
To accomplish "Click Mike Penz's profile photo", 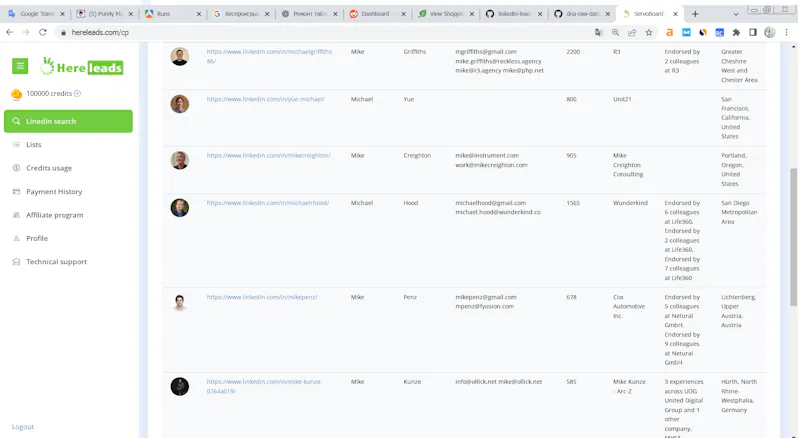I will point(180,302).
